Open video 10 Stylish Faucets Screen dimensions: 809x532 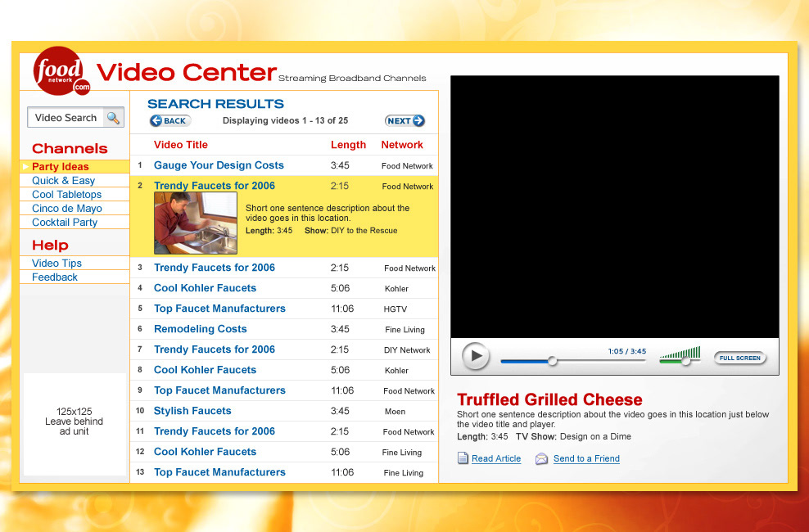(x=192, y=411)
